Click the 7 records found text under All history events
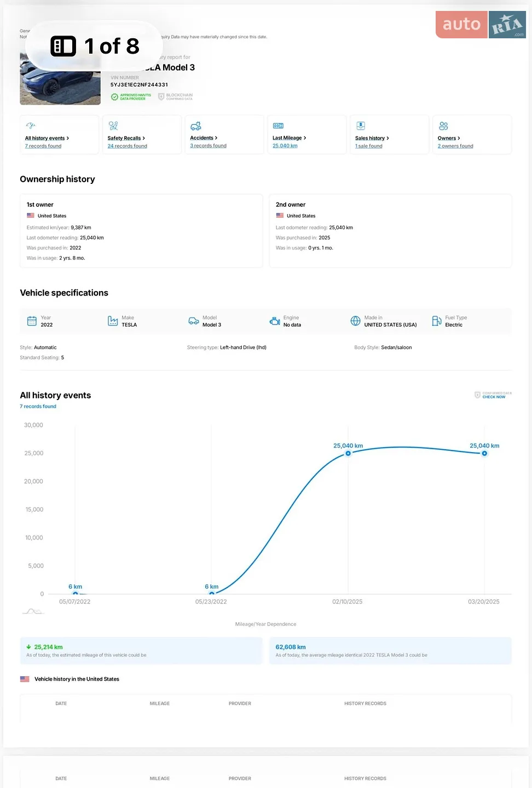This screenshot has height=788, width=532. (x=38, y=407)
